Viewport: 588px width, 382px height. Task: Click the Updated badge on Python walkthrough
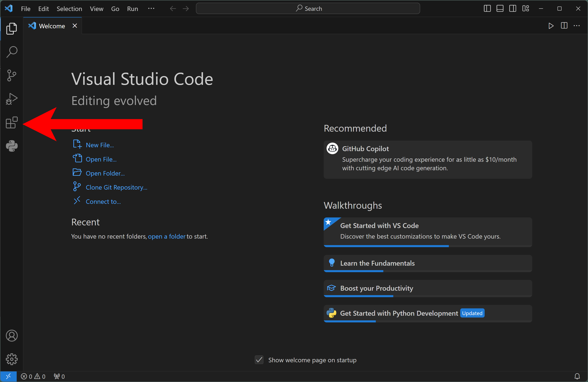[x=472, y=313]
